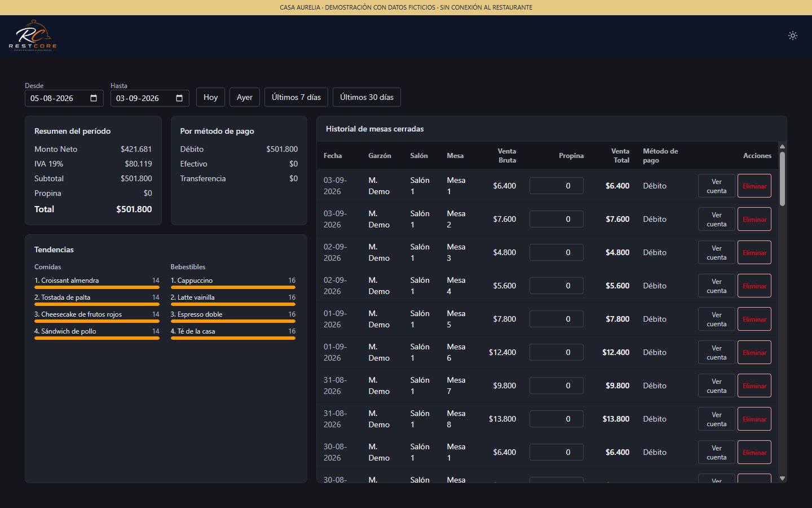Screen dimensions: 812x508
Task: Click the Té de la casa item
Action: point(193,331)
